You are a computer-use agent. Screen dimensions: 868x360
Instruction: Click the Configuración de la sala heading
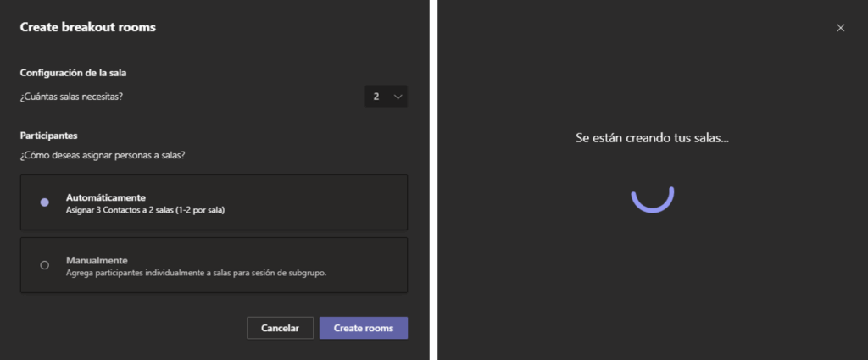tap(73, 73)
